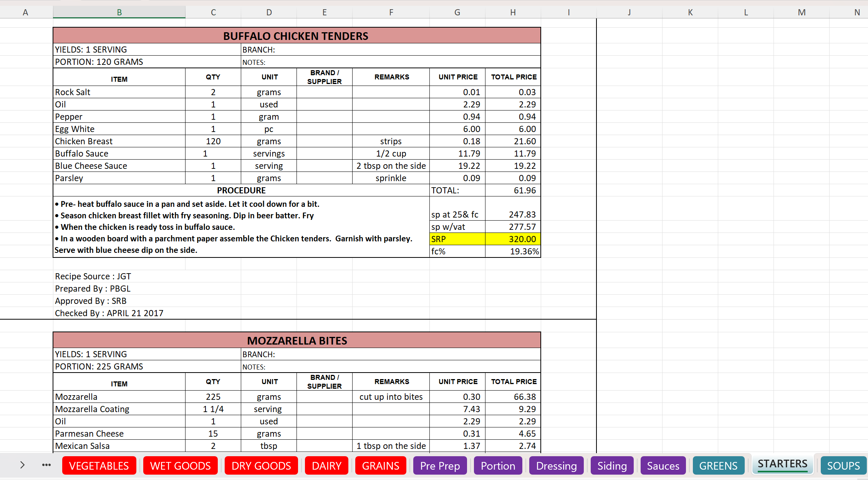Switch to the Pre Prep tab
This screenshot has height=480, width=868.
(440, 466)
